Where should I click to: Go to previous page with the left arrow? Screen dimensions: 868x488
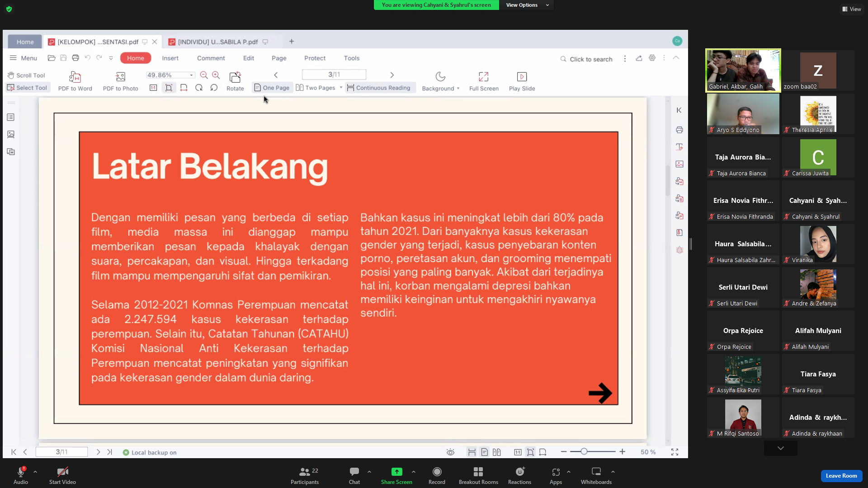pos(276,75)
